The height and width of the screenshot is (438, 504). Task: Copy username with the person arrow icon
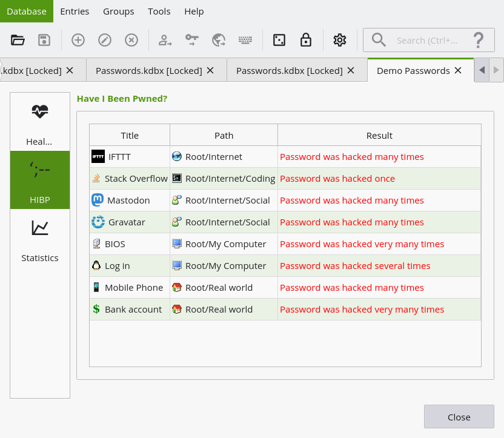point(165,40)
